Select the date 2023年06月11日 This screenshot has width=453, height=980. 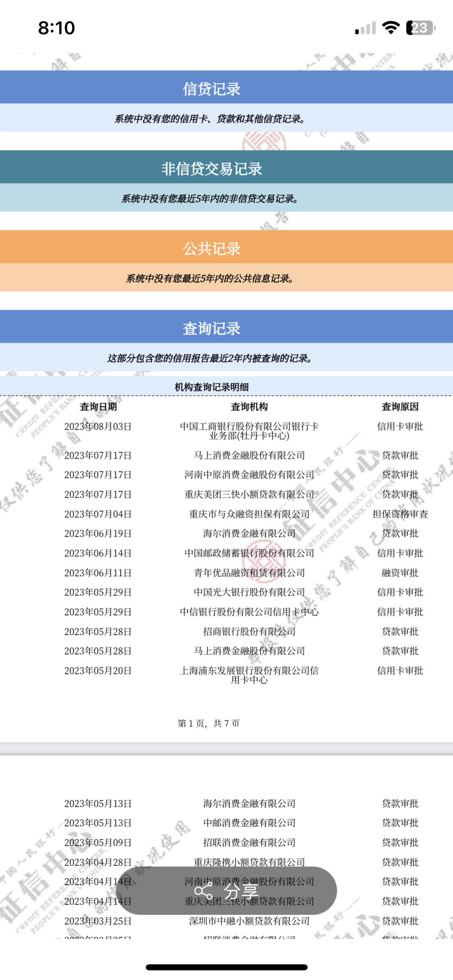point(98,573)
